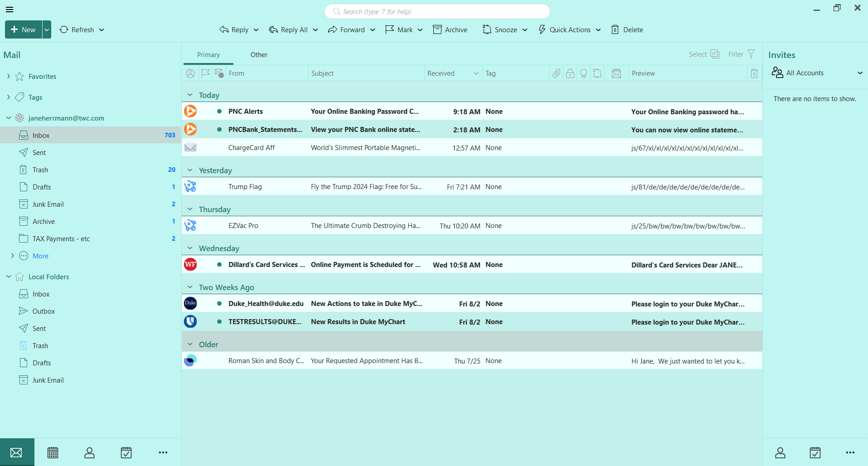Open the Refresh dropdown arrow
This screenshot has height=466, width=868.
coord(102,30)
